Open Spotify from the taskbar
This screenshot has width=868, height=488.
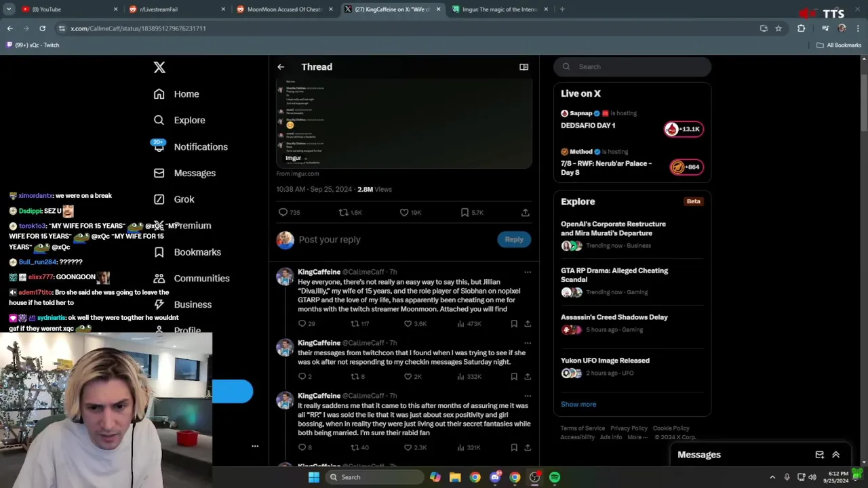coord(555,477)
